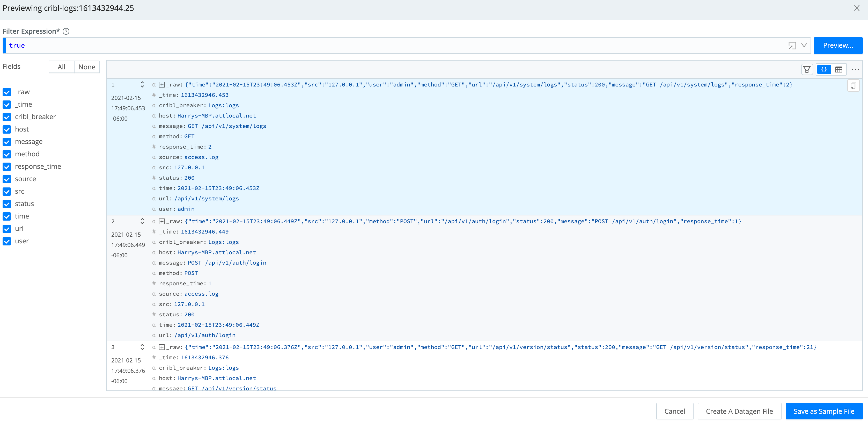The image size is (868, 422).
Task: Click Save as Sample File button
Action: coord(823,411)
